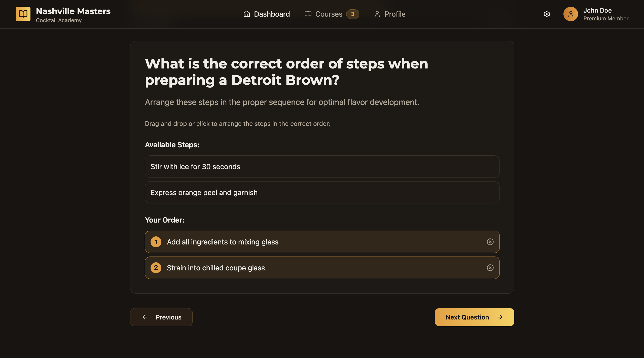This screenshot has height=358, width=644.
Task: Remove 'Add all ingredients' step with X icon
Action: [490, 242]
